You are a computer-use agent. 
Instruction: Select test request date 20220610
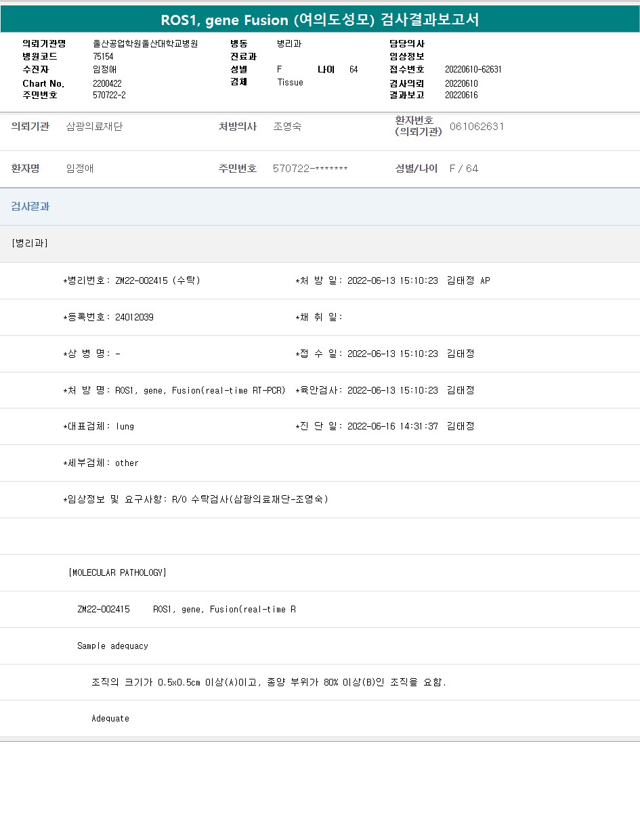(461, 83)
